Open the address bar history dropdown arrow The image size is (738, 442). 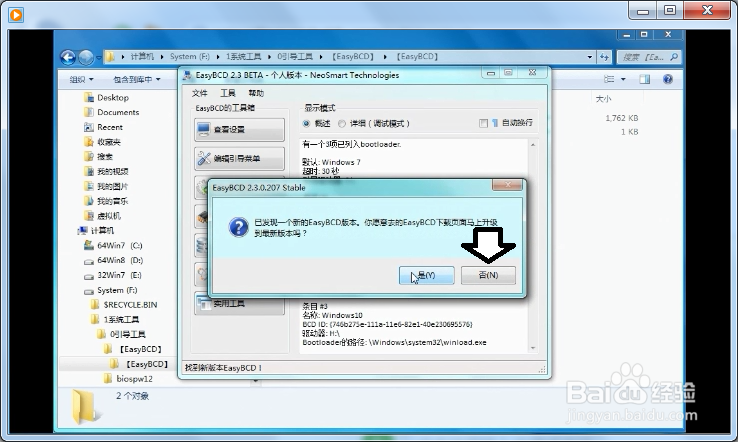coord(590,57)
